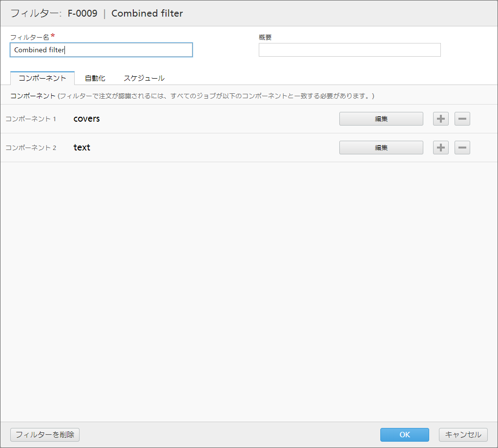The height and width of the screenshot is (448, 498).
Task: Click the minus icon in the text row
Action: point(462,148)
